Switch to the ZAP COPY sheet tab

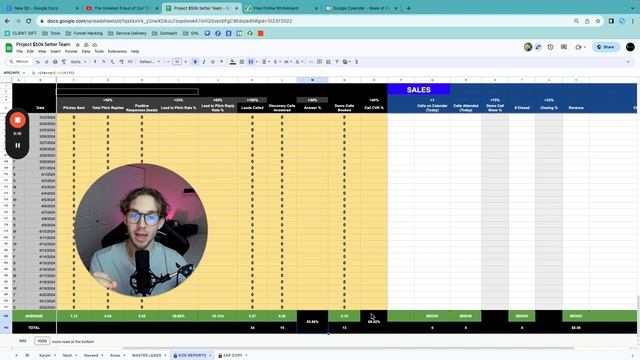tap(233, 356)
